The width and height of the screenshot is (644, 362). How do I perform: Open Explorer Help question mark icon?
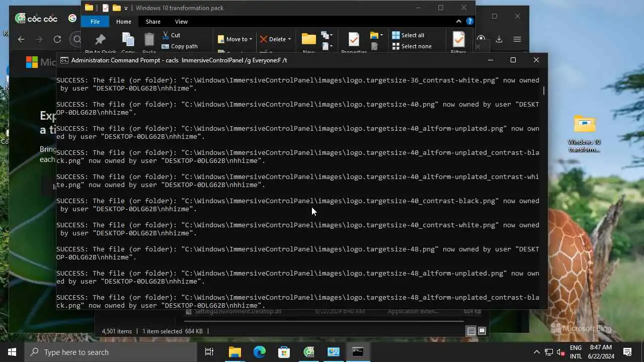[x=470, y=22]
